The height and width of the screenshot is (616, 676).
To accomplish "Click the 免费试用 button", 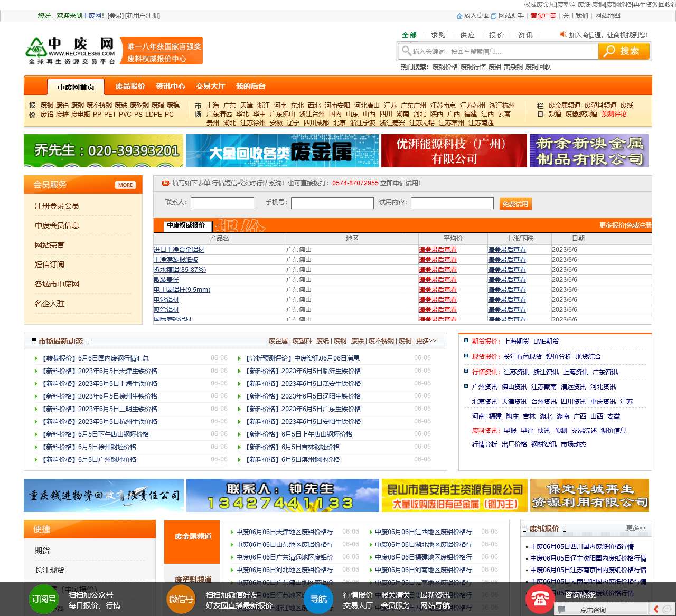I will [515, 204].
